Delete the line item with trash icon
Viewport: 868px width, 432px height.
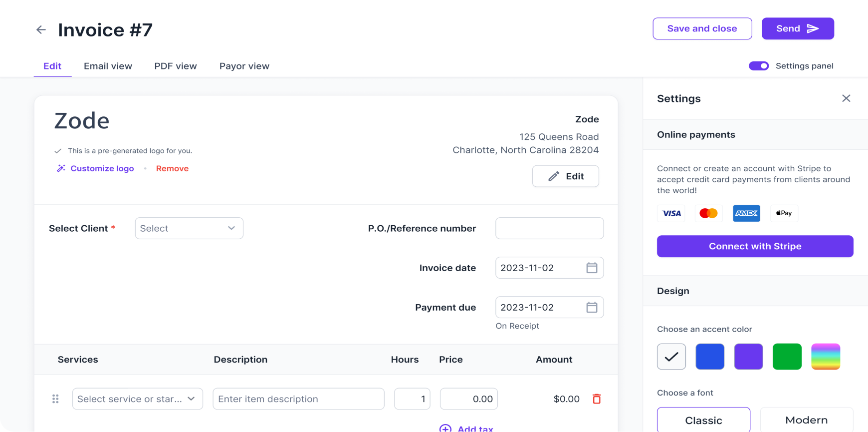click(596, 399)
